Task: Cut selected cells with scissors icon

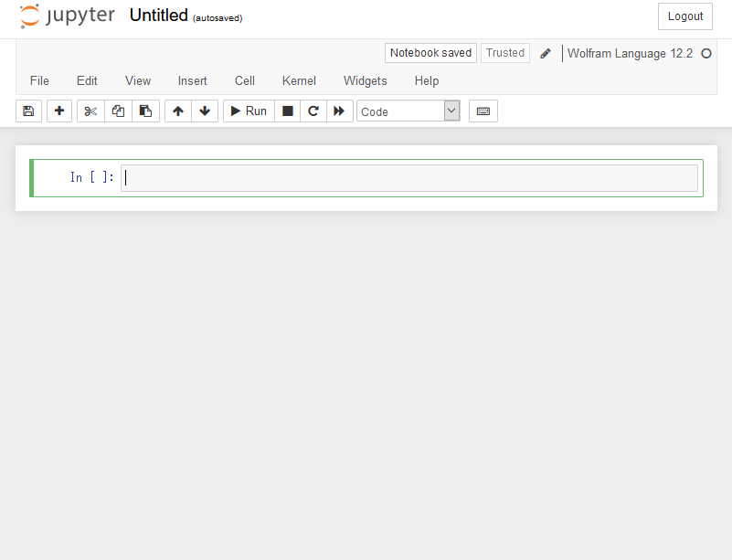Action: [90, 111]
